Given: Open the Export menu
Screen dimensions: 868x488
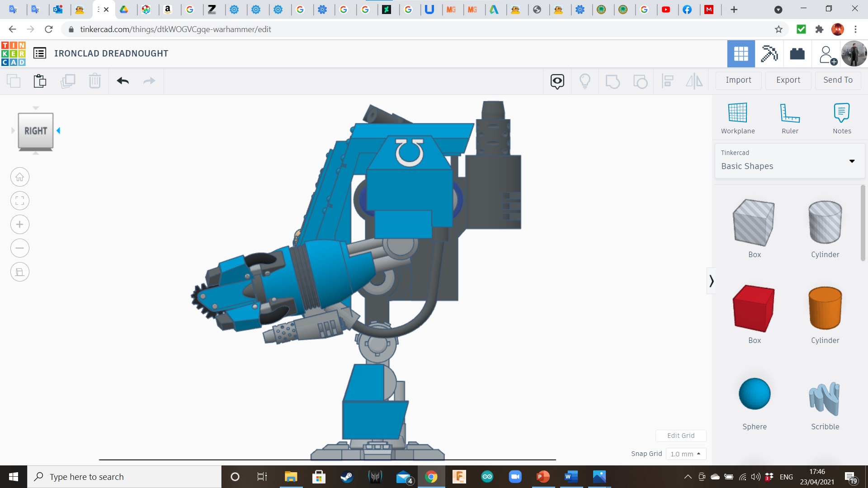Looking at the screenshot, I should 788,80.
